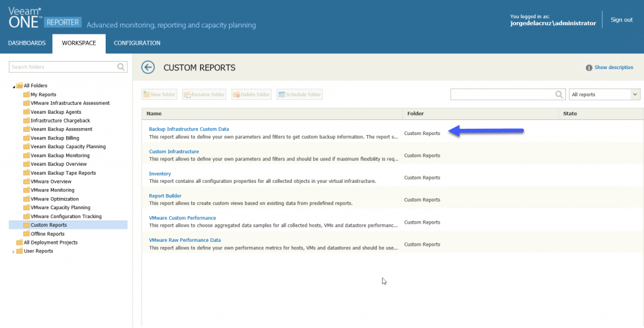Click the Veeam Backup Billing folder icon
644x328 pixels.
tap(26, 138)
